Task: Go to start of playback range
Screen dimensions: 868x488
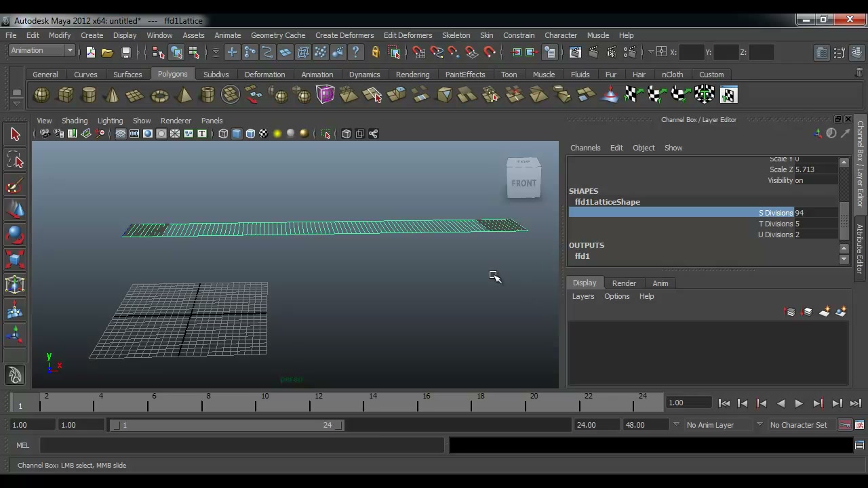Action: tap(724, 403)
